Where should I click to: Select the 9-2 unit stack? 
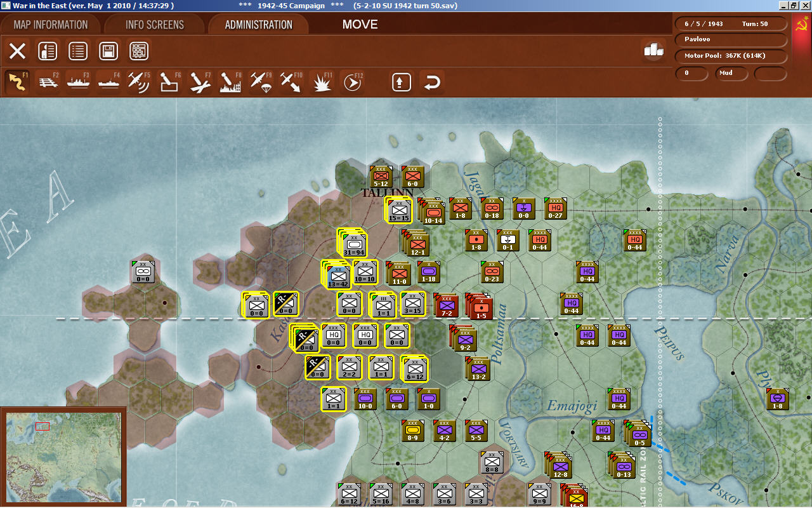[x=464, y=338]
